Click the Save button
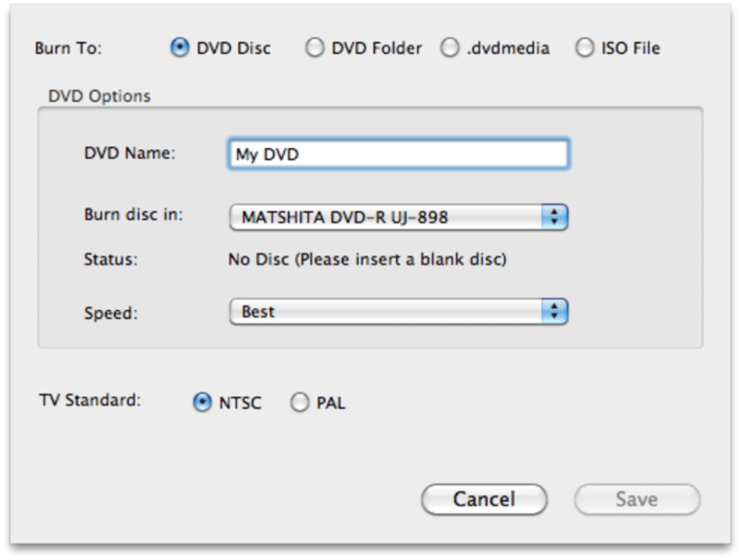This screenshot has width=741, height=560. [636, 500]
